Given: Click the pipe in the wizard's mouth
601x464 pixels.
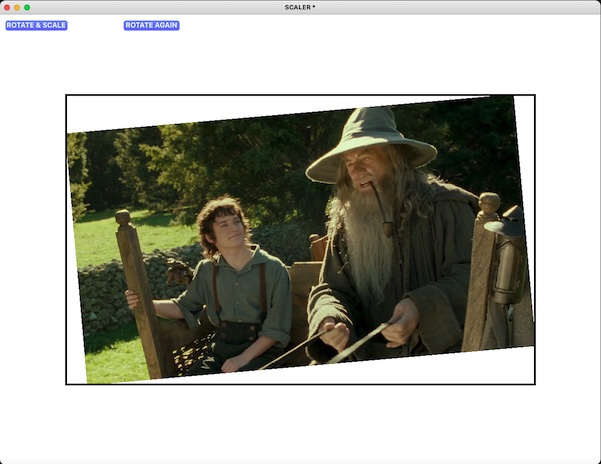Looking at the screenshot, I should pyautogui.click(x=382, y=208).
